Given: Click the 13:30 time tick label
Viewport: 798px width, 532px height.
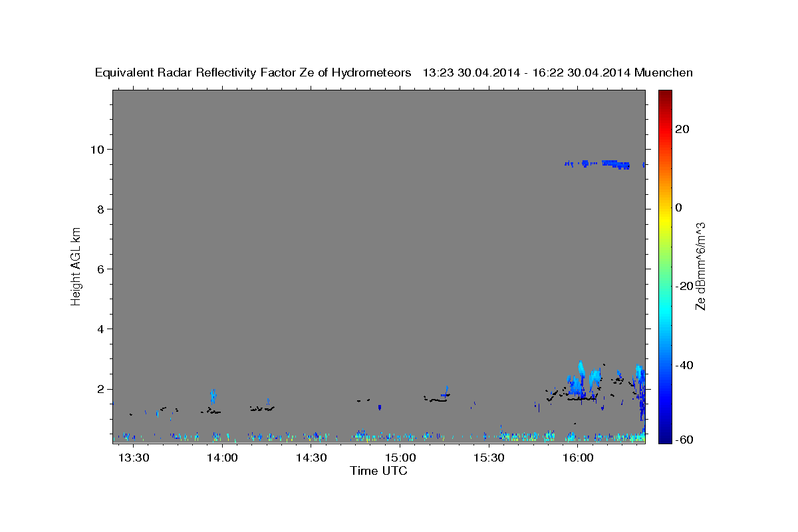Looking at the screenshot, I should click(x=134, y=458).
